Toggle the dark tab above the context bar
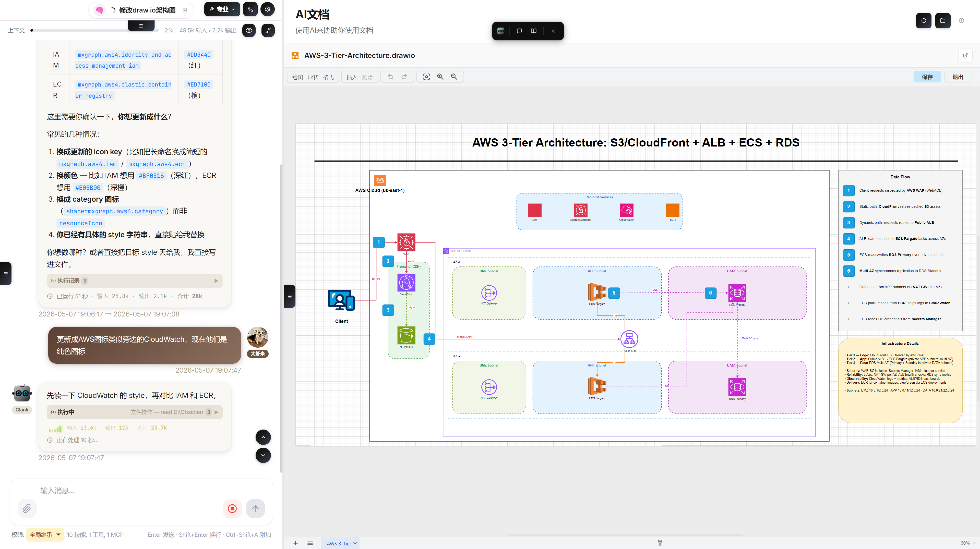 click(141, 26)
